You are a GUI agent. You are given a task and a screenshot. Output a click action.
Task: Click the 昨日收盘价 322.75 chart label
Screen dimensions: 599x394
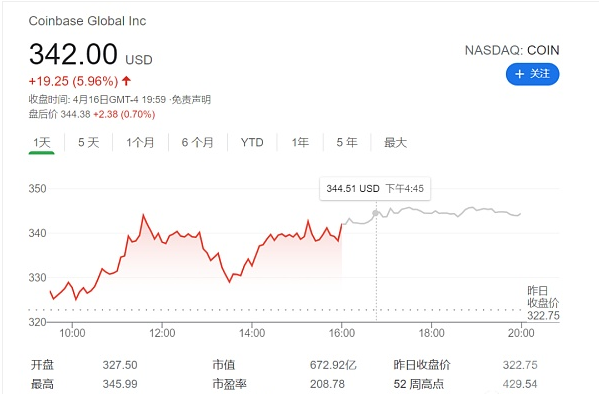coord(543,303)
